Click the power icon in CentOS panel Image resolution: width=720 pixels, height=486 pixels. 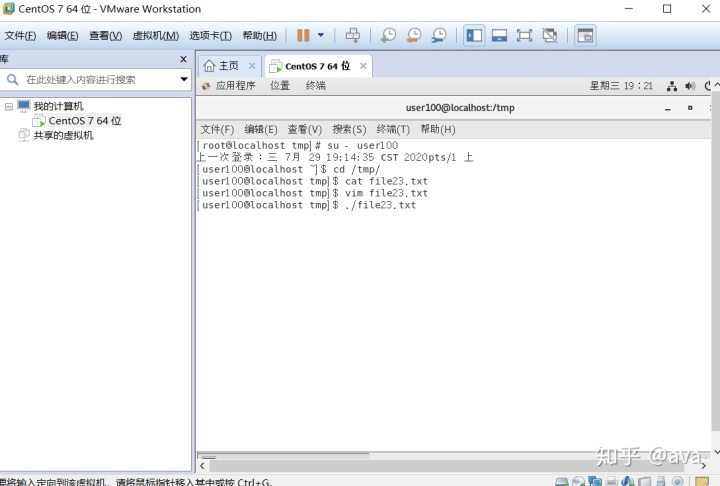[708, 86]
